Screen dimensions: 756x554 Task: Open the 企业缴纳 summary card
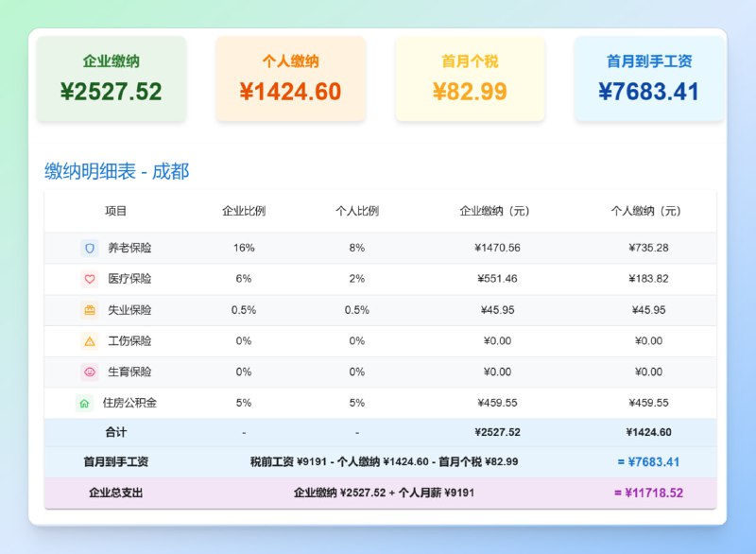click(x=113, y=78)
